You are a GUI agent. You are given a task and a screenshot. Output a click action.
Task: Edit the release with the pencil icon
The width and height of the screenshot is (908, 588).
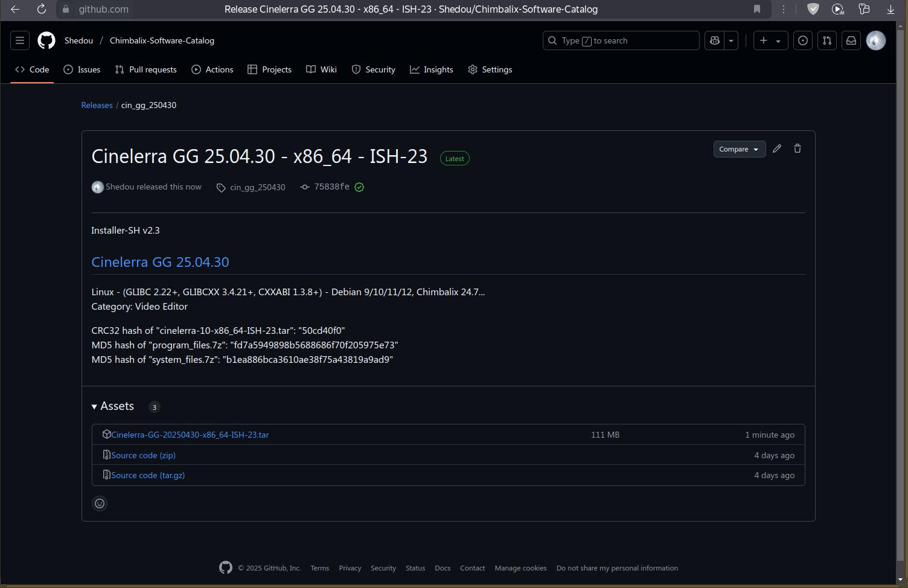pos(777,149)
